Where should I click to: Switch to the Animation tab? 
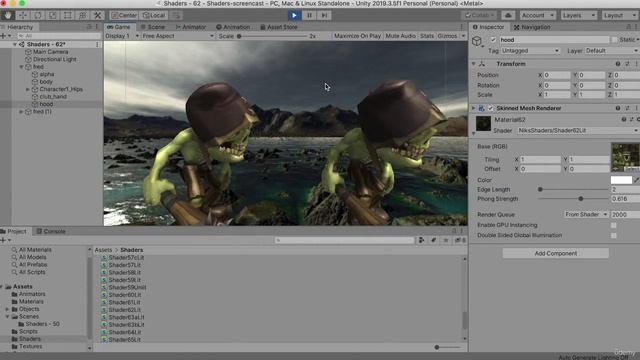click(233, 27)
